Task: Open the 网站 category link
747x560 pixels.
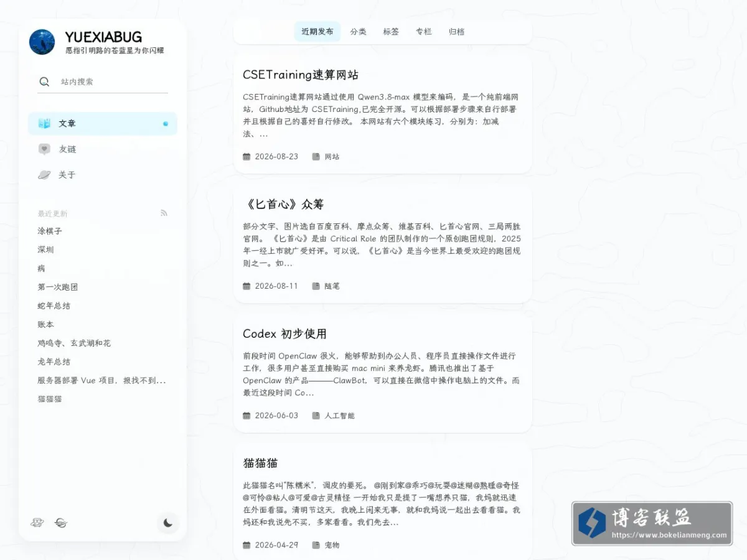Action: [x=332, y=157]
